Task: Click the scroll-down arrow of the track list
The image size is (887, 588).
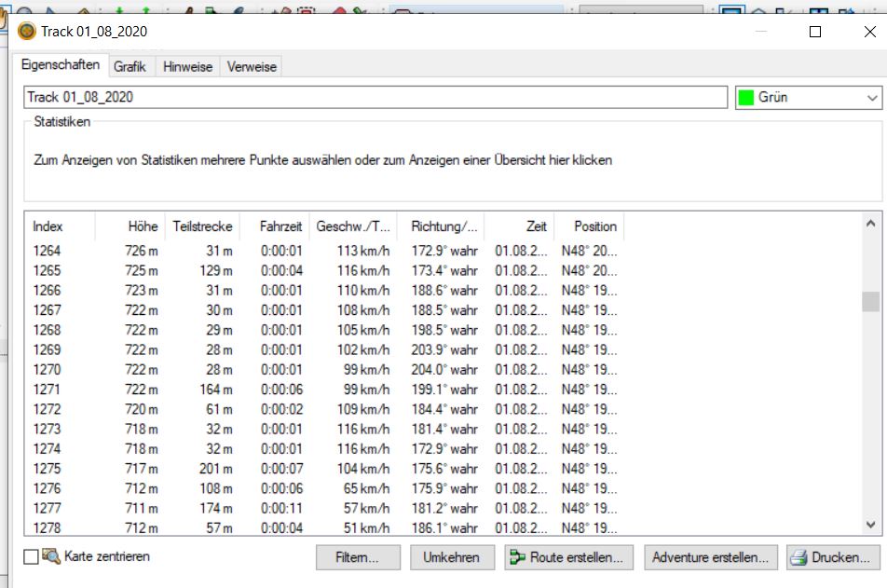Action: [870, 526]
